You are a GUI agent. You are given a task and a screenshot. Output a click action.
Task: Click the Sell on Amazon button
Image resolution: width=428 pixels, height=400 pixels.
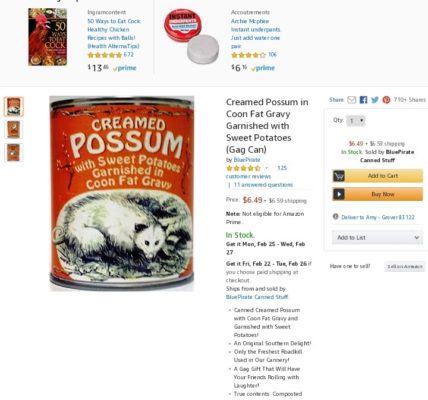[x=405, y=266]
